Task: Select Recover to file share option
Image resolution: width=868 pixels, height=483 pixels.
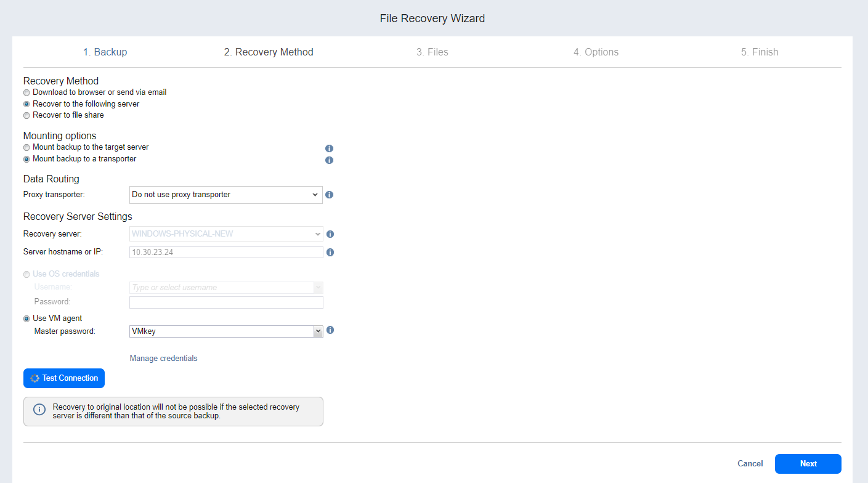Action: click(x=26, y=115)
